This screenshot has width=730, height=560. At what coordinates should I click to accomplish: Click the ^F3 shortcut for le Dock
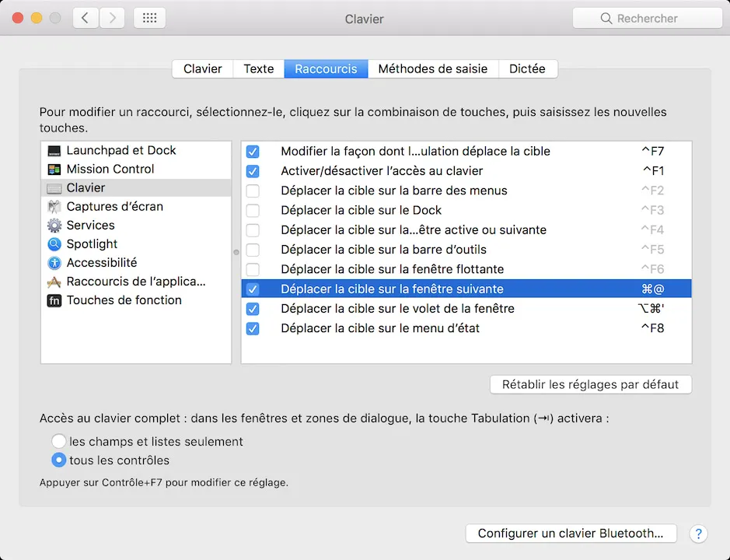pyautogui.click(x=653, y=210)
